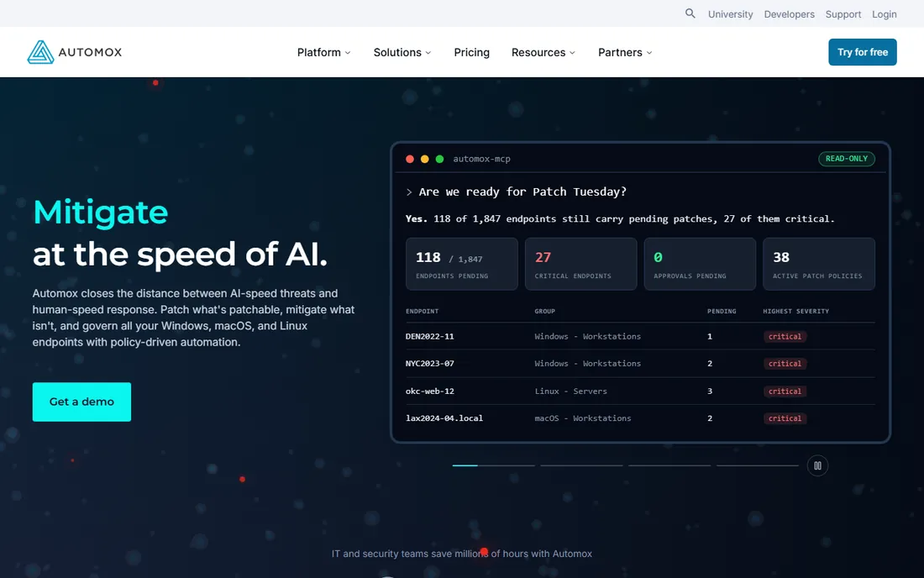Click the critical badge in okc-web-12 row
This screenshot has width=924, height=578.
point(785,391)
